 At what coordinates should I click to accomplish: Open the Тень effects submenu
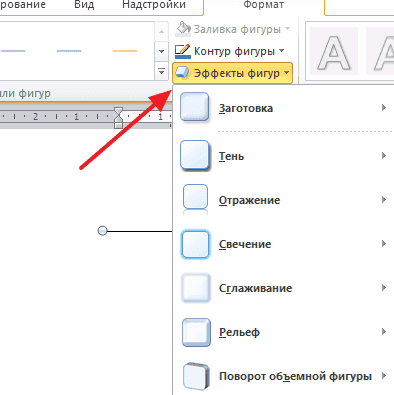pyautogui.click(x=283, y=156)
